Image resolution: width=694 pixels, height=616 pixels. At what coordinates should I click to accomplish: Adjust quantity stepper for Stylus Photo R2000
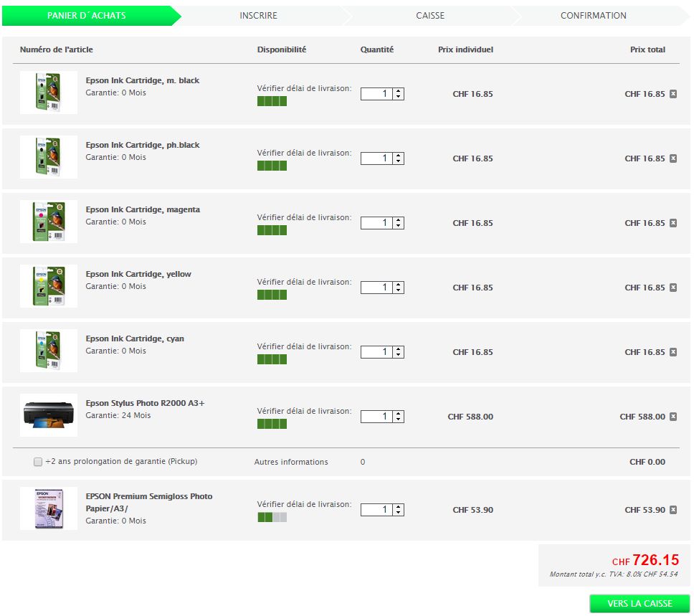pos(399,416)
